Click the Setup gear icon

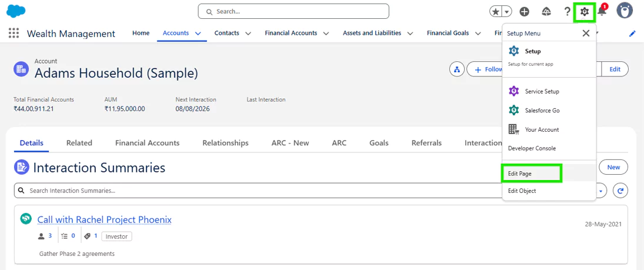pyautogui.click(x=584, y=12)
